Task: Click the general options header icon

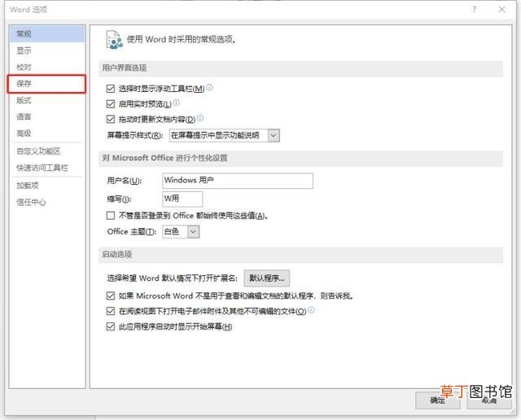Action: click(x=114, y=40)
